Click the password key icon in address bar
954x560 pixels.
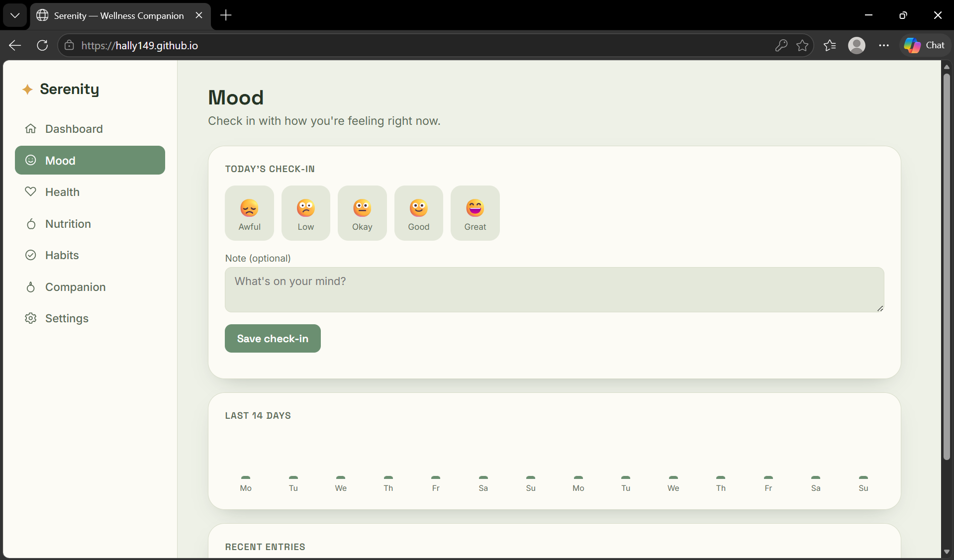pos(781,45)
